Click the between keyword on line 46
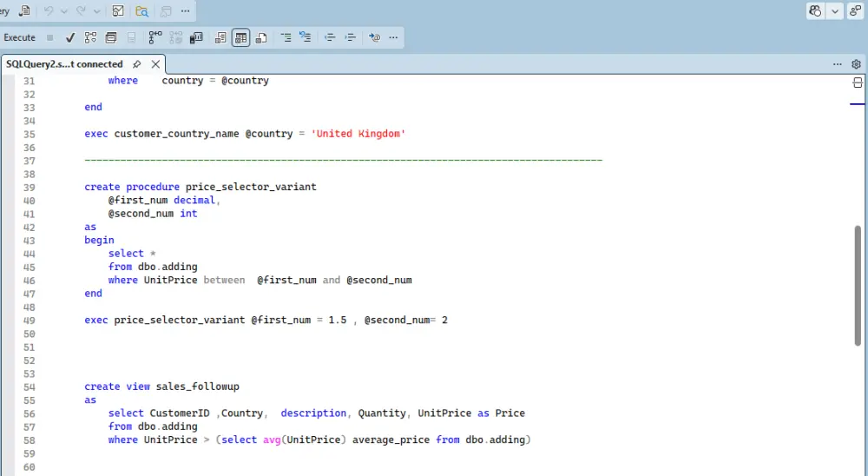Image resolution: width=868 pixels, height=476 pixels. (224, 280)
